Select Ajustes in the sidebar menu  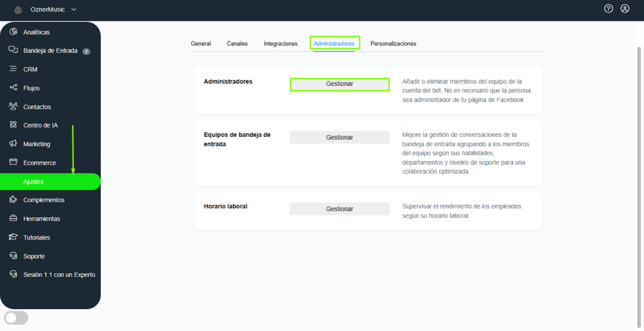[34, 182]
